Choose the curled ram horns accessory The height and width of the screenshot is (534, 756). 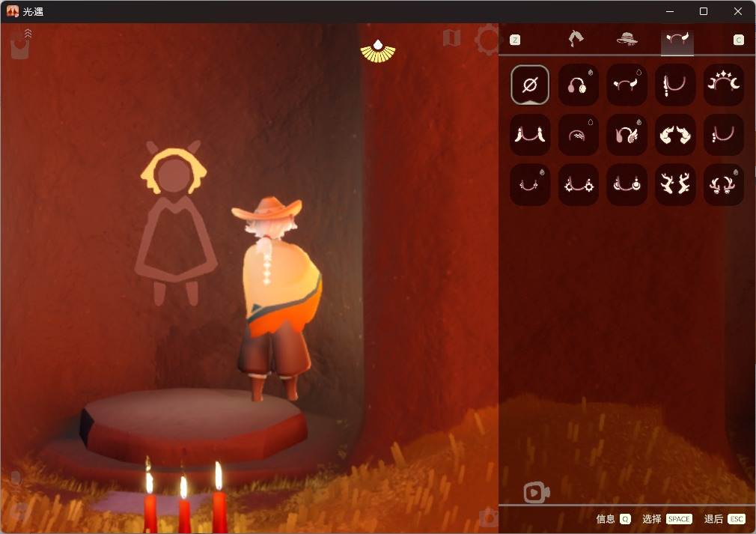[675, 135]
